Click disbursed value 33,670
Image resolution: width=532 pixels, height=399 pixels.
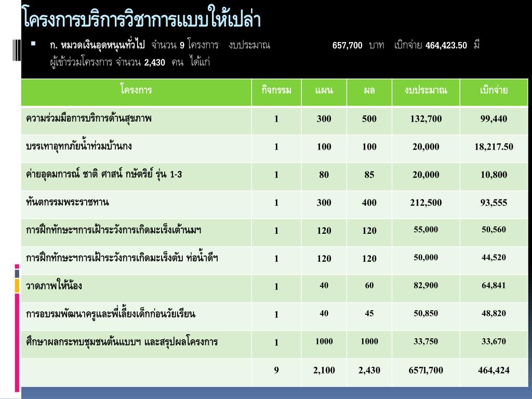[494, 341]
